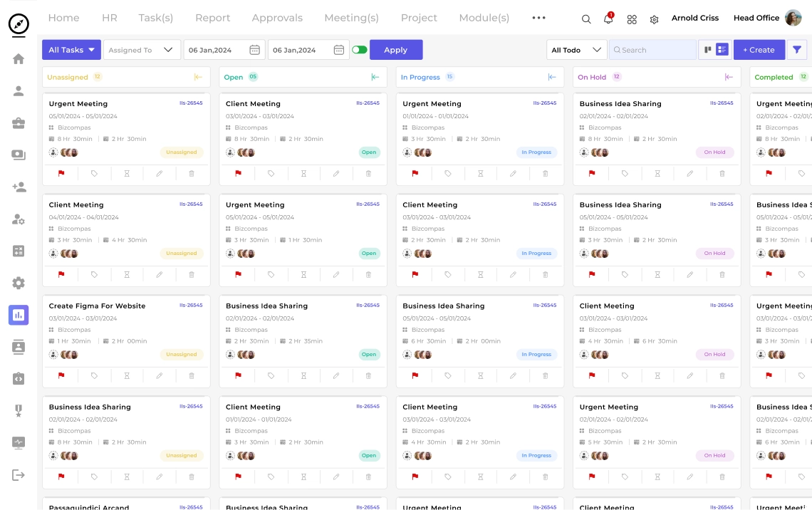Open the filter funnel beside Create

[x=797, y=50]
